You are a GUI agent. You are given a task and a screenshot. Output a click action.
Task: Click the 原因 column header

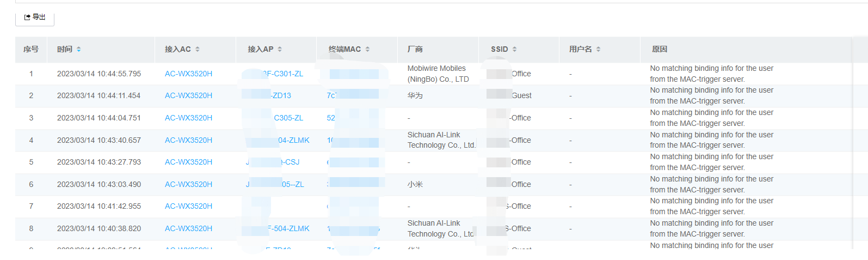[660, 49]
